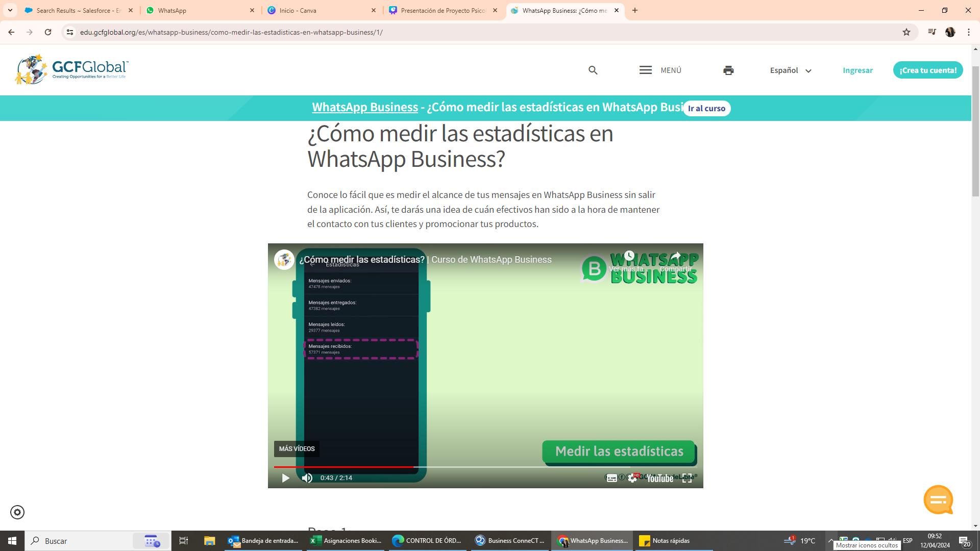Click the YouTube logo in video player

(659, 478)
